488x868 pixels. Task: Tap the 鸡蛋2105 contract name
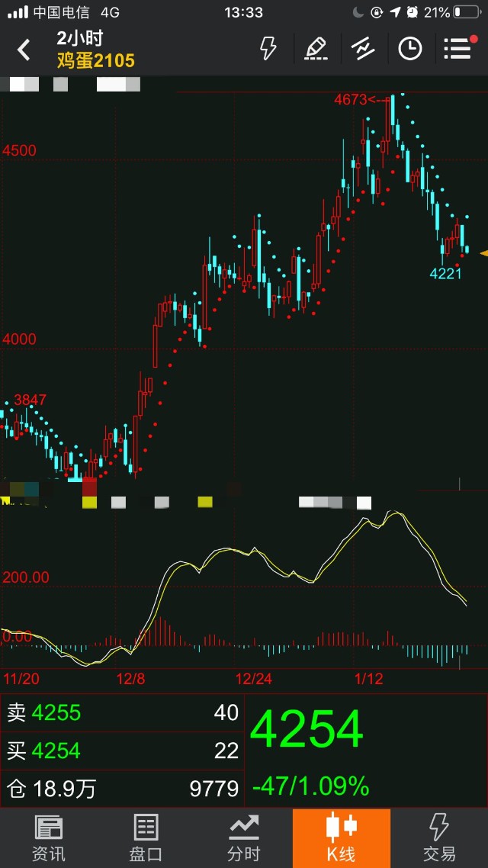tap(96, 60)
